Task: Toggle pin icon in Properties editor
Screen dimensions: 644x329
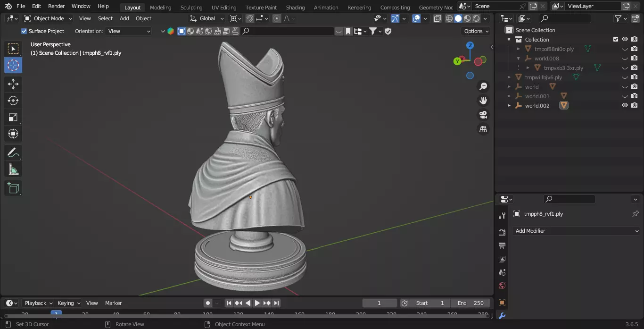Action: 635,214
